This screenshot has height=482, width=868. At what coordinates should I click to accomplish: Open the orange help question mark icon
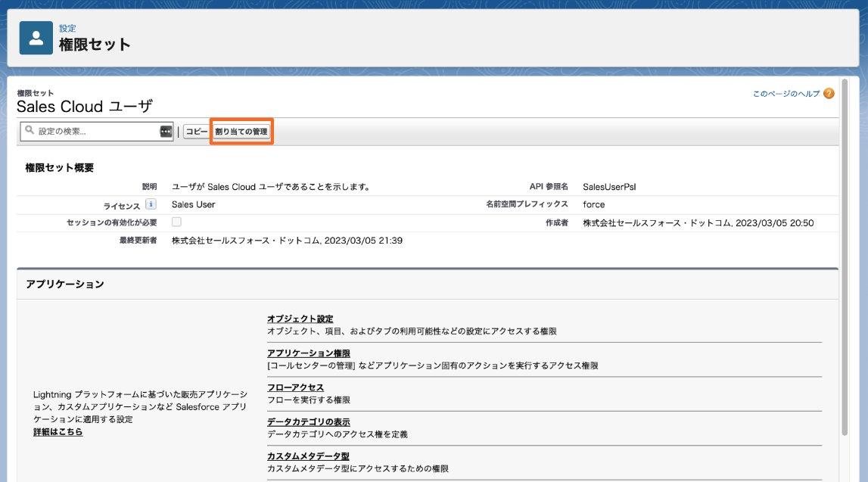tap(829, 94)
